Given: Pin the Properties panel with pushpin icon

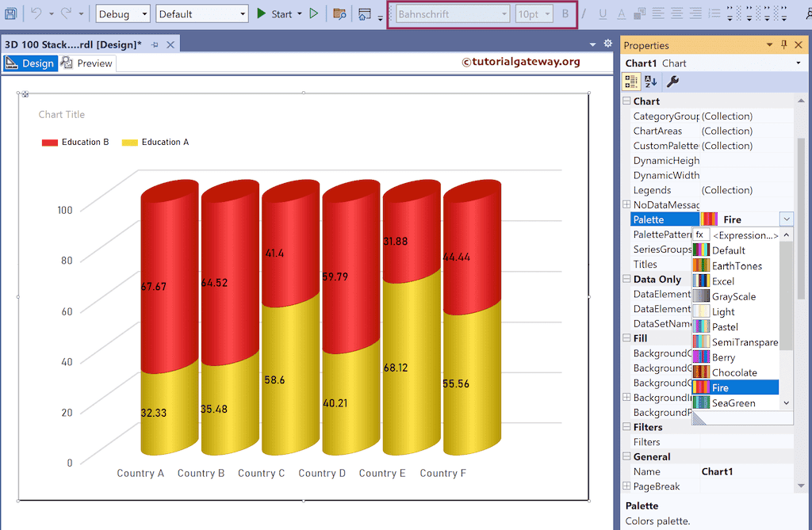Looking at the screenshot, I should click(784, 45).
